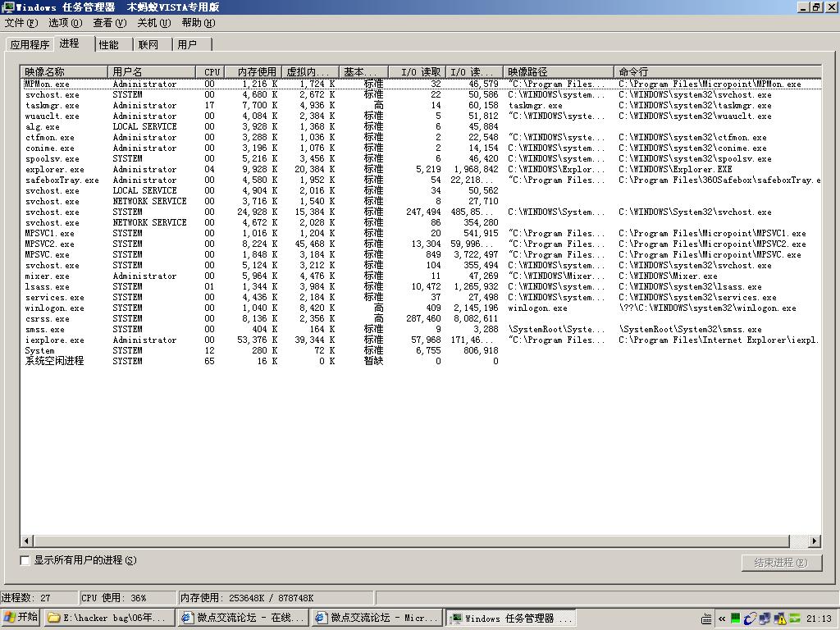Click the green CPU usage meter tray icon

click(x=736, y=619)
